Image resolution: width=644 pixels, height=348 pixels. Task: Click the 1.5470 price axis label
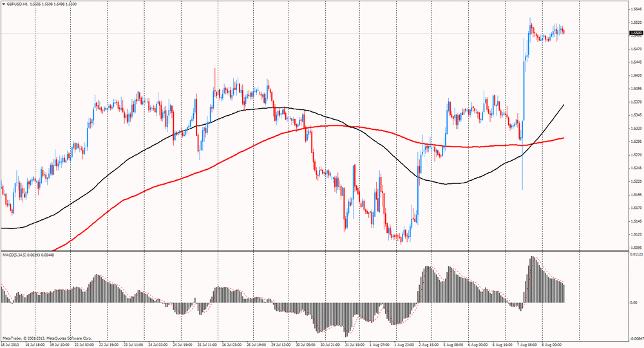click(636, 49)
